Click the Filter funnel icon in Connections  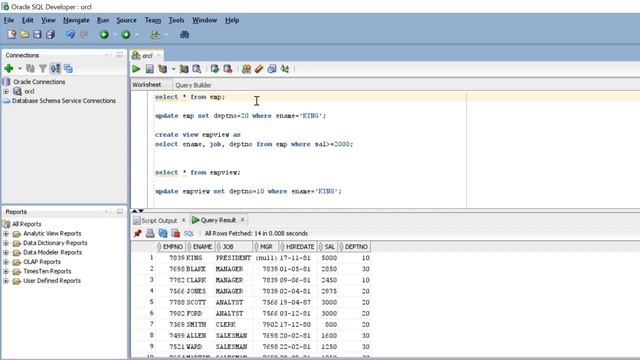pyautogui.click(x=43, y=69)
